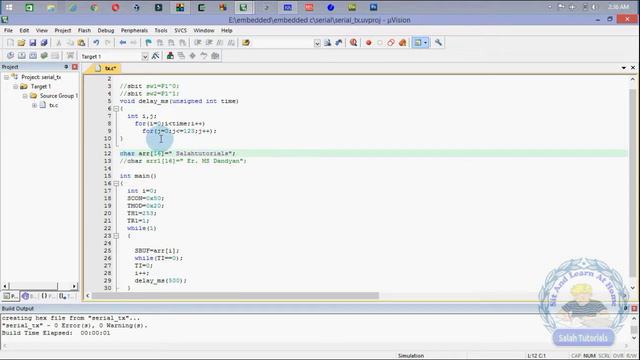The height and width of the screenshot is (360, 640).
Task: Close the Project panel
Action: [75, 67]
